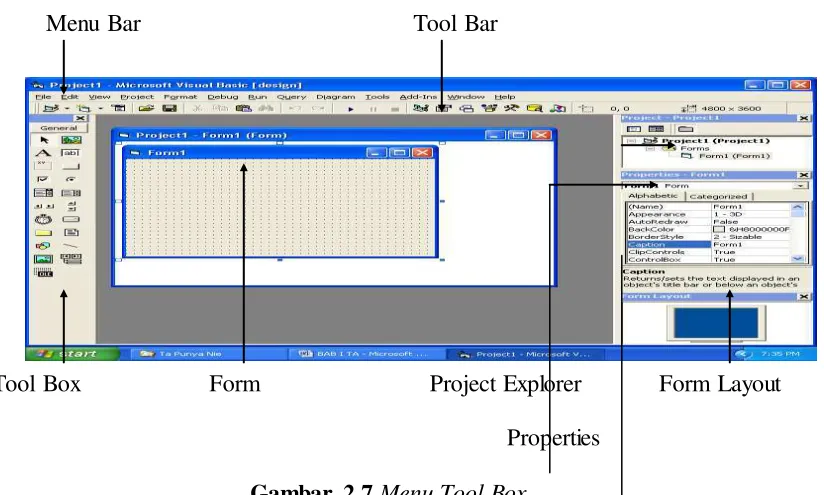824x495 pixels.
Task: Select the CommandButton control tool
Action: pyautogui.click(x=71, y=166)
